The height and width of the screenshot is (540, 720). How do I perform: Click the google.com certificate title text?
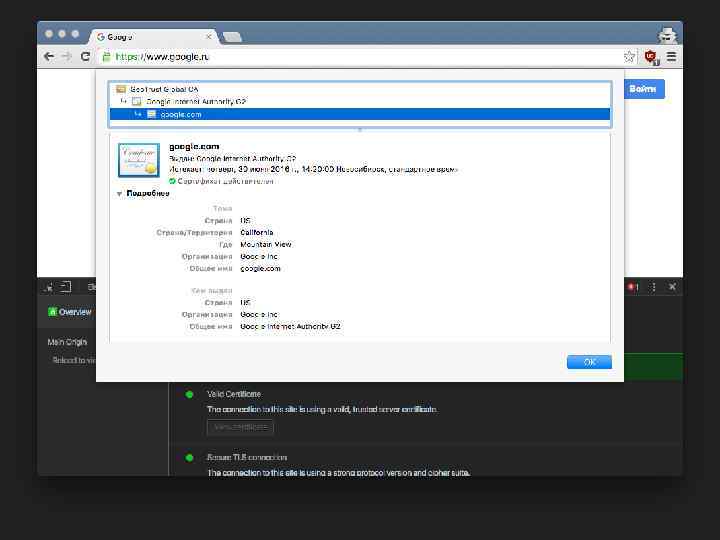point(194,146)
